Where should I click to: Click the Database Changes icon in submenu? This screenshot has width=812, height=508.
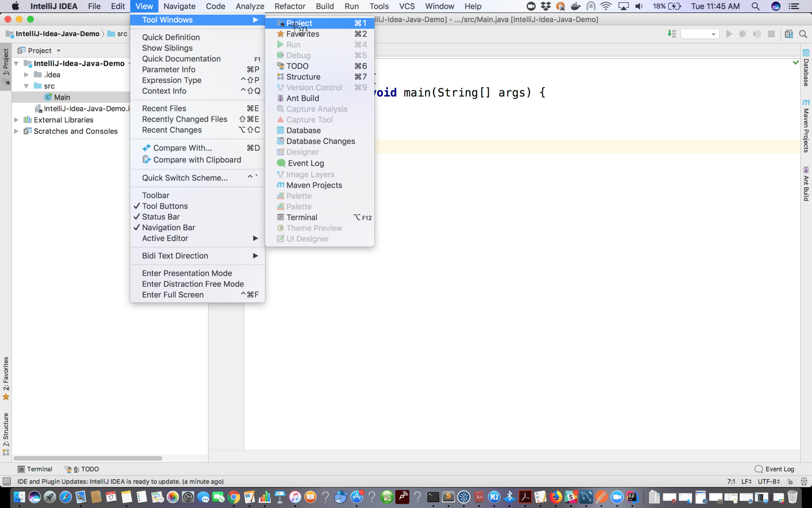pyautogui.click(x=280, y=141)
